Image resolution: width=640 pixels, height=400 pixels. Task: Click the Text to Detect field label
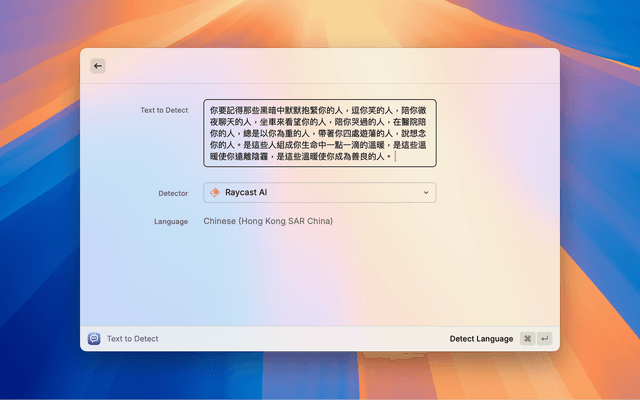point(164,109)
